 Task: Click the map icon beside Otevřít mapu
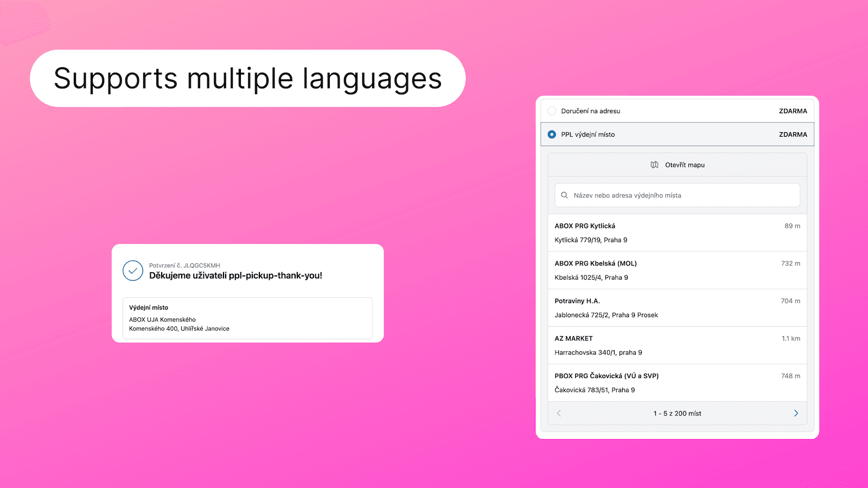point(655,165)
